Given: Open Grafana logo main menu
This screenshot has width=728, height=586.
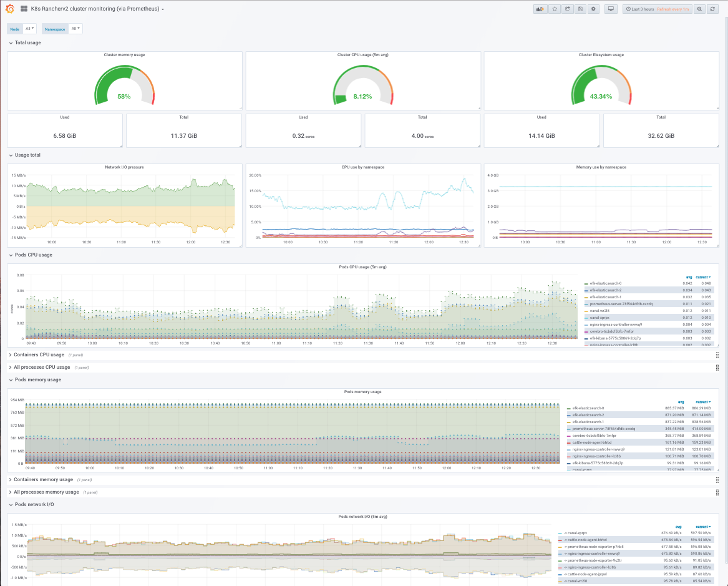Looking at the screenshot, I should click(x=10, y=9).
